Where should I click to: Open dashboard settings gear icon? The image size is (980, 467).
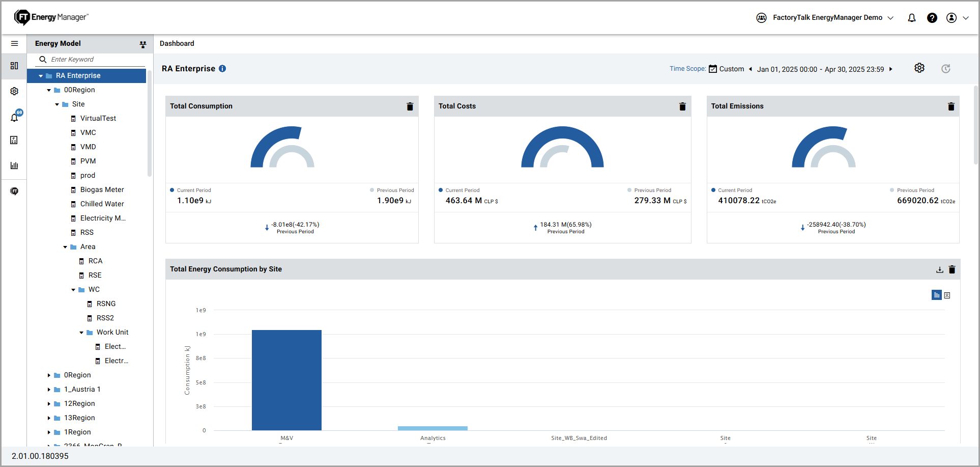pyautogui.click(x=919, y=68)
